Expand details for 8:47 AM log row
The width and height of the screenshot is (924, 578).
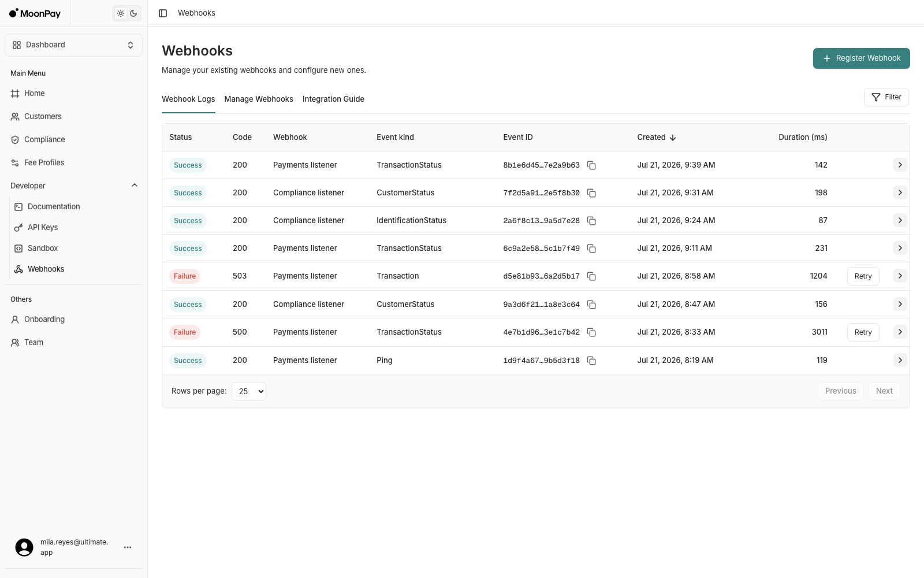[900, 304]
